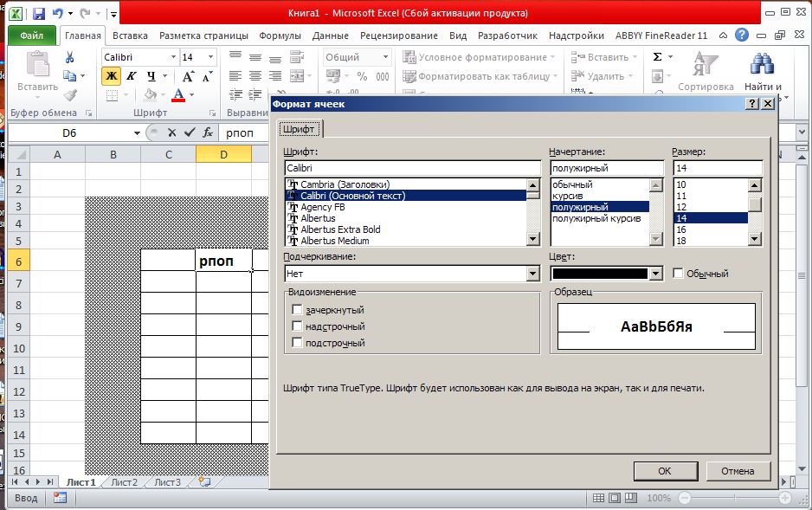The image size is (812, 510).
Task: Click OK button in Формат ячеек dialog
Action: tap(665, 471)
